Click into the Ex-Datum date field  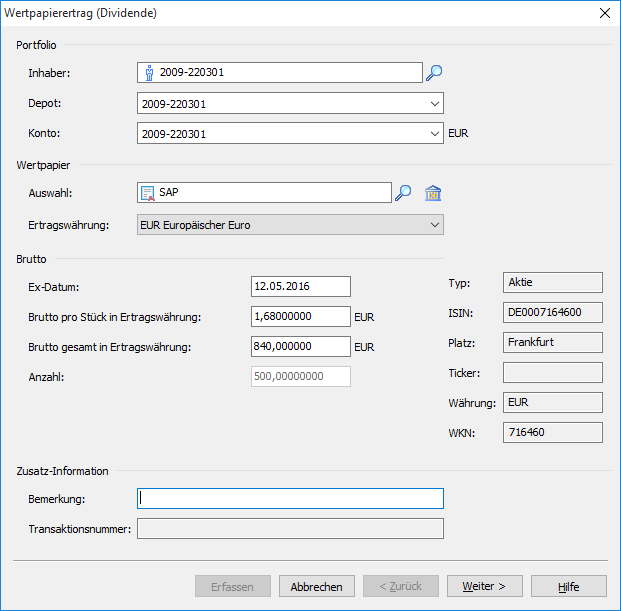(300, 287)
